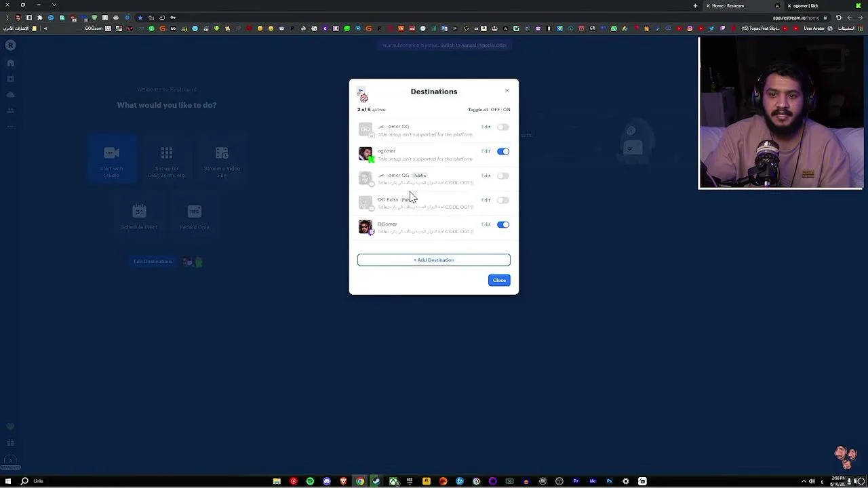868x488 pixels.
Task: Select the OG Extra channel avatar
Action: coord(366,203)
